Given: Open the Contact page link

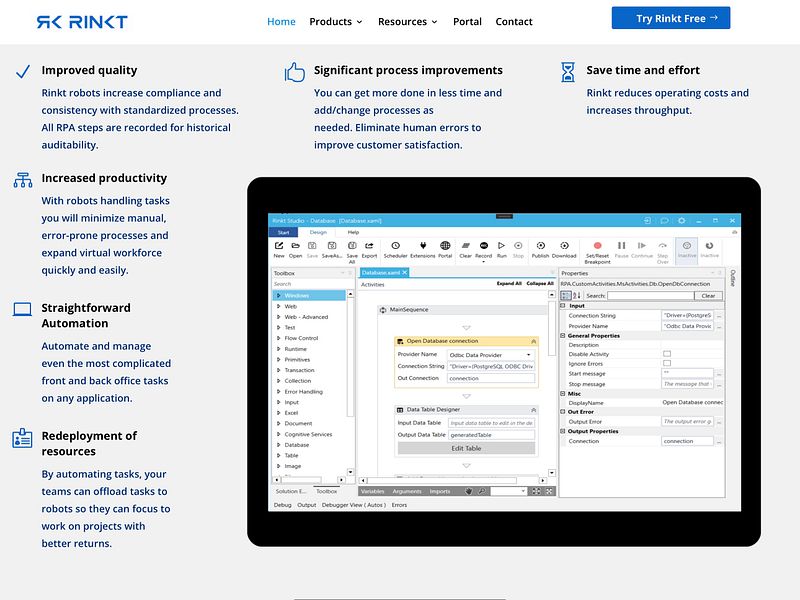Looking at the screenshot, I should [513, 21].
